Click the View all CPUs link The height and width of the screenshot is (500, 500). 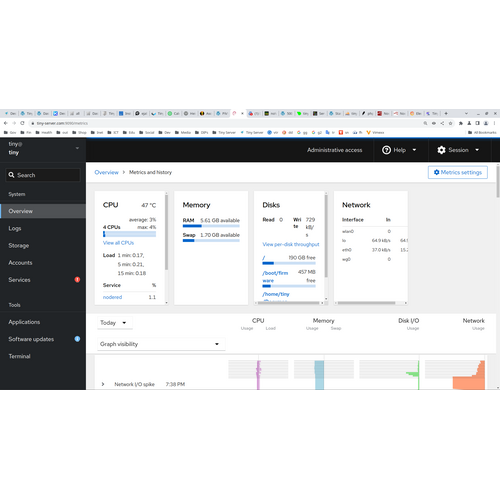tap(118, 243)
